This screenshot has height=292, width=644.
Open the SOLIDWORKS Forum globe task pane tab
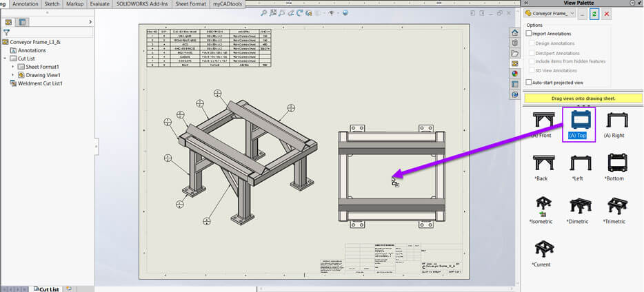pos(515,94)
